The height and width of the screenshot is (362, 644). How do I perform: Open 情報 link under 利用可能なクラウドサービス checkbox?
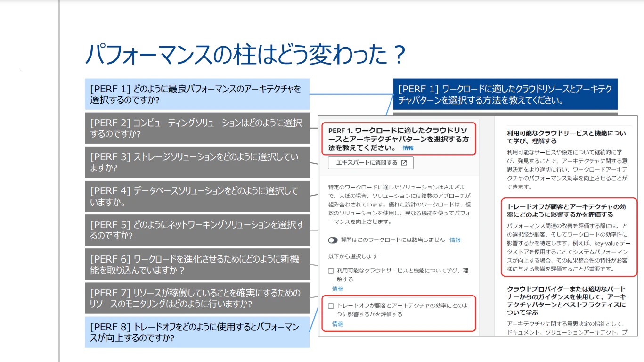pos(338,288)
